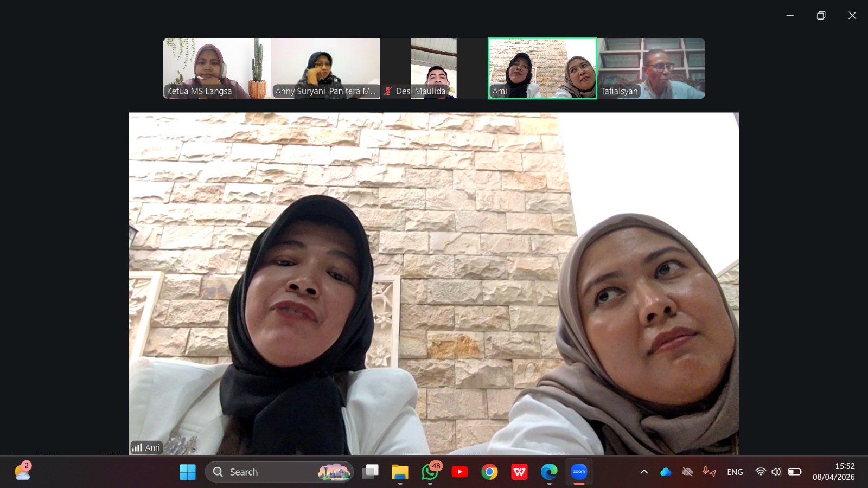
Task: Click the muted microphone icon on Desi Maulida
Action: point(388,91)
